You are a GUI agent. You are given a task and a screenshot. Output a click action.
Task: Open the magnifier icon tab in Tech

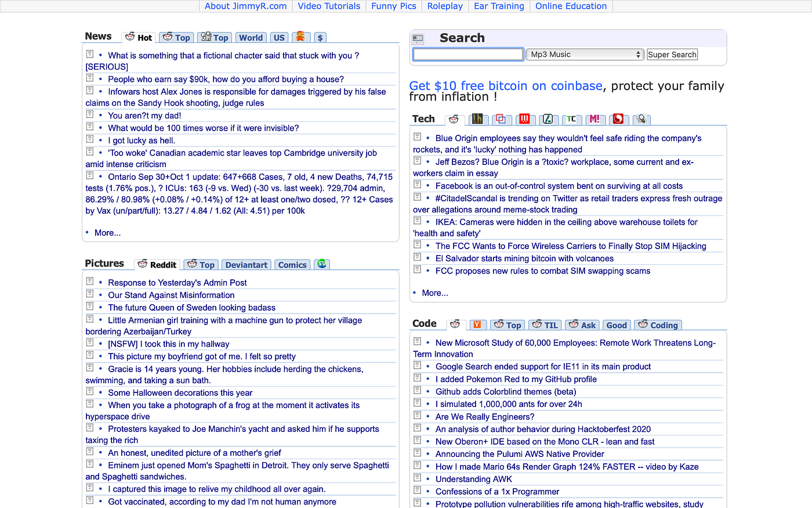(x=641, y=119)
